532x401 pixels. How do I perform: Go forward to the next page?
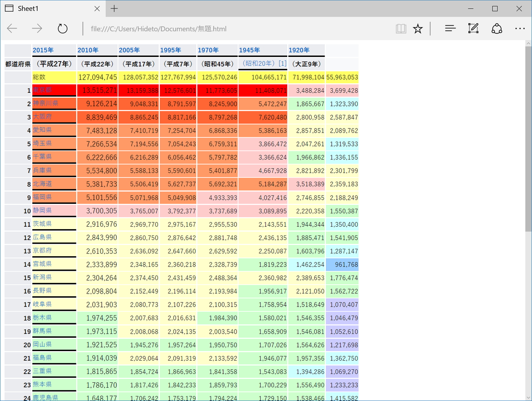pos(37,29)
